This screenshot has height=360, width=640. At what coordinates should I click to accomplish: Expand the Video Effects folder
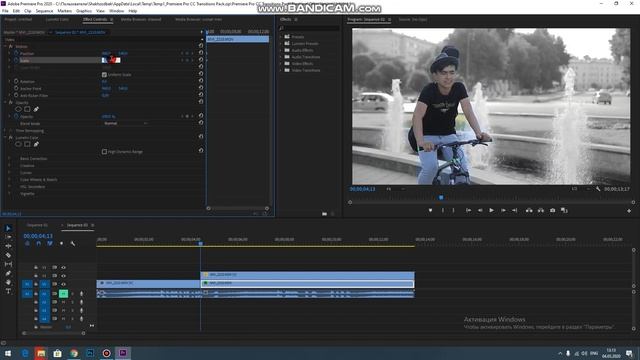(281, 64)
